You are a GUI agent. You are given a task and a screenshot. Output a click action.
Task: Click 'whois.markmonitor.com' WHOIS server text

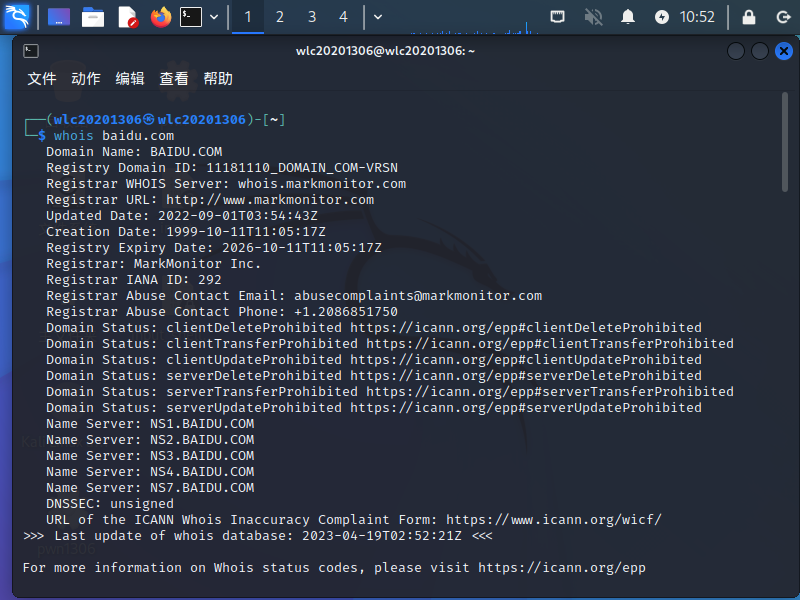coord(322,184)
